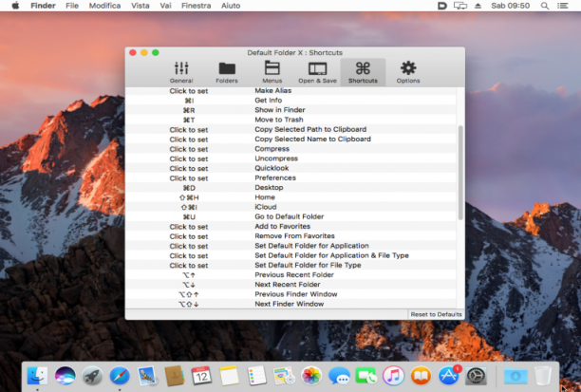Open Spotlight search in menu bar

[545, 6]
